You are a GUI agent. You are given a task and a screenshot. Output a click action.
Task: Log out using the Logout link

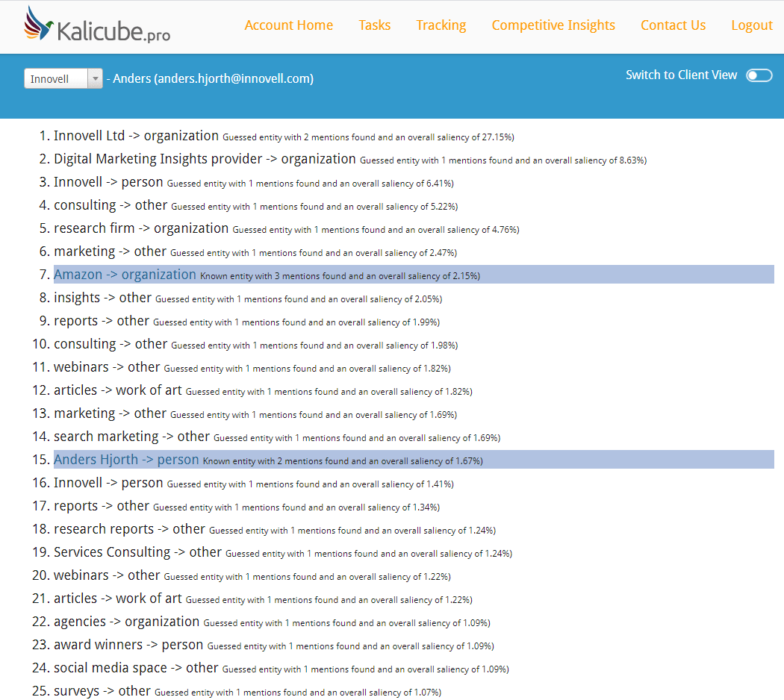[751, 25]
